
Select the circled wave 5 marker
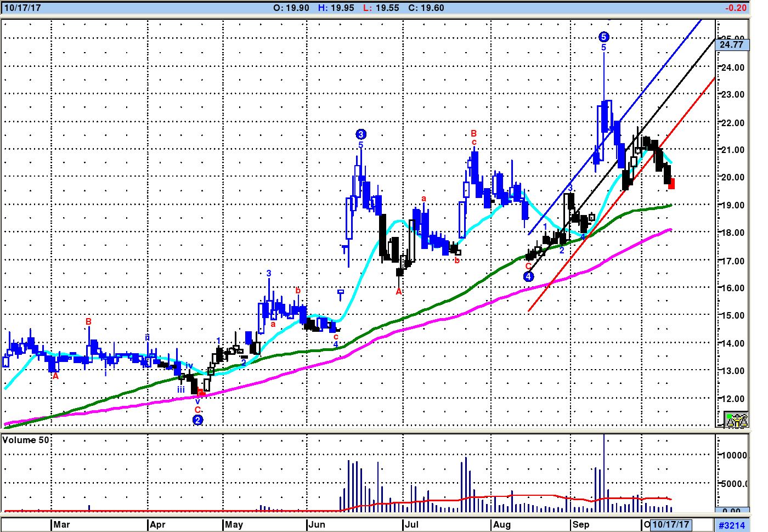[x=603, y=37]
